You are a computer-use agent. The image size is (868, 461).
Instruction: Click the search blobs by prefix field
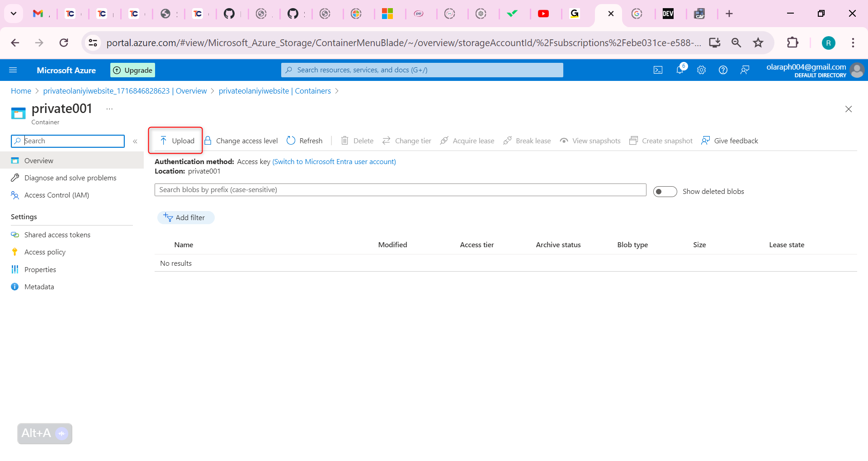tap(400, 189)
